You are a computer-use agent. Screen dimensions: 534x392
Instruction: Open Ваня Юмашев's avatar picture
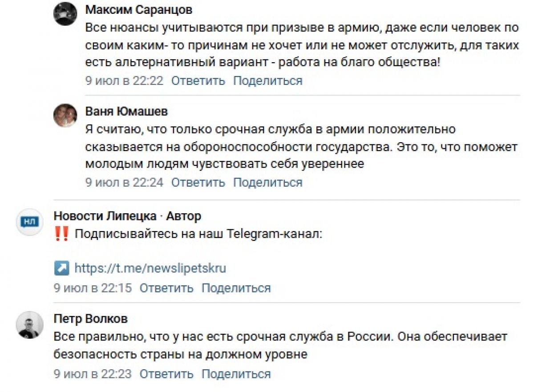pyautogui.click(x=65, y=116)
